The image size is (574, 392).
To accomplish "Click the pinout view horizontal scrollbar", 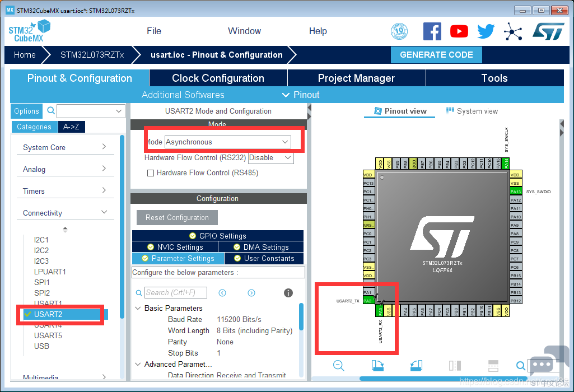I will [443, 379].
